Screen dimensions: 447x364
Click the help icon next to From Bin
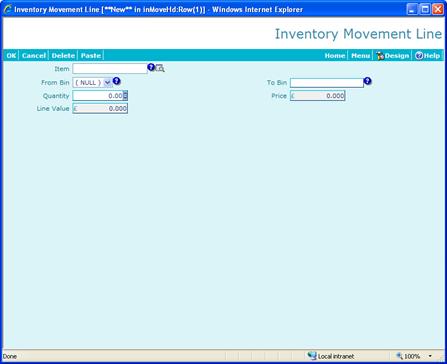point(116,81)
